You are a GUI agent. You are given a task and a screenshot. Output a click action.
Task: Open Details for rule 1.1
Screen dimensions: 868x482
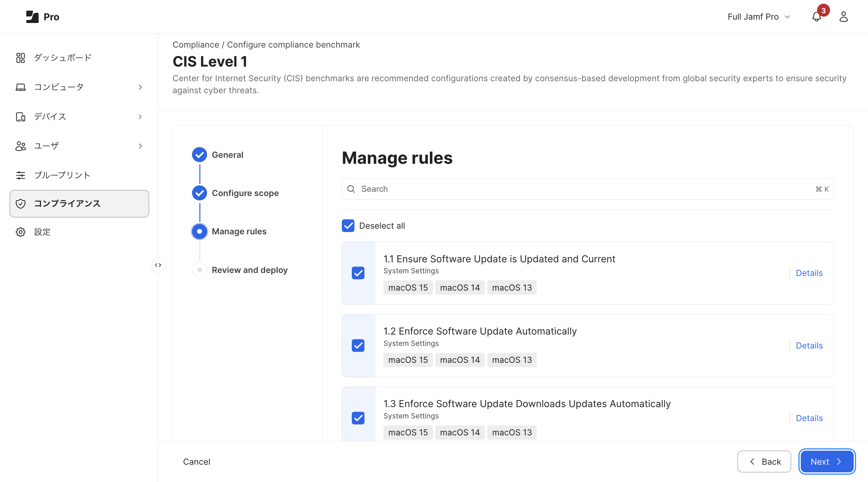tap(809, 273)
